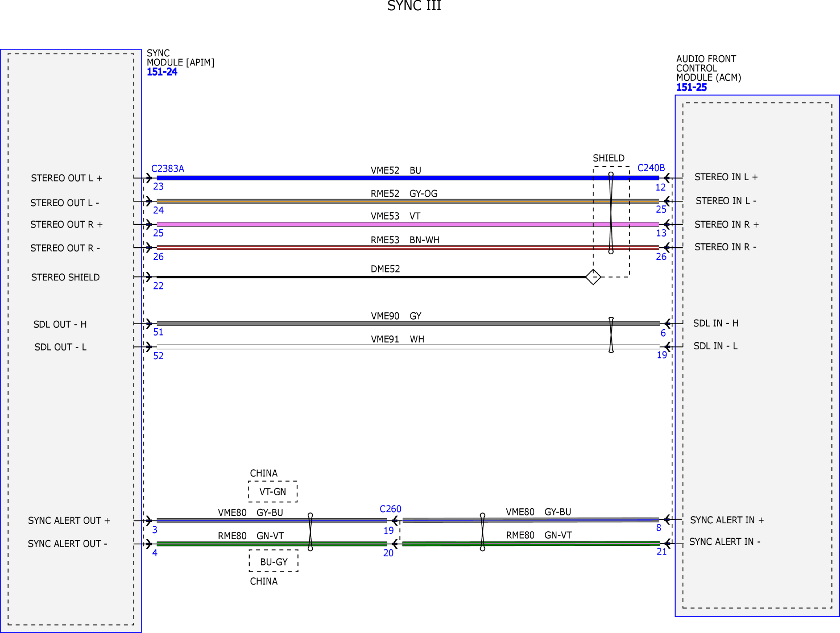The height and width of the screenshot is (633, 840).
Task: Select pin 13 at STEREO IN R +
Action: (661, 233)
